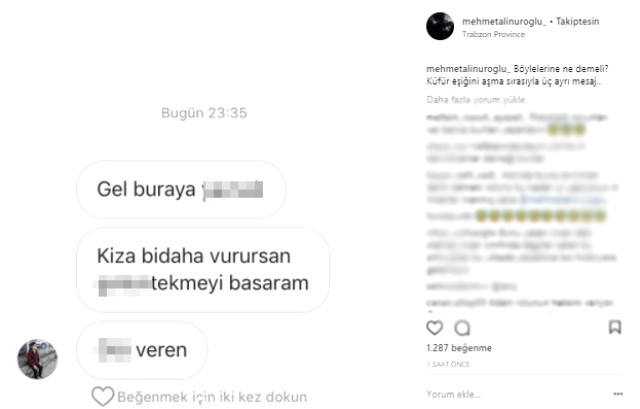Open message sender's avatar beside 'veren' bubble
Image resolution: width=640 pixels, height=409 pixels.
pos(37,359)
